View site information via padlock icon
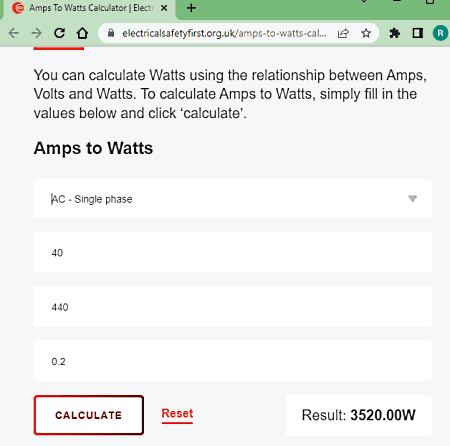This screenshot has width=450, height=446. pyautogui.click(x=111, y=33)
